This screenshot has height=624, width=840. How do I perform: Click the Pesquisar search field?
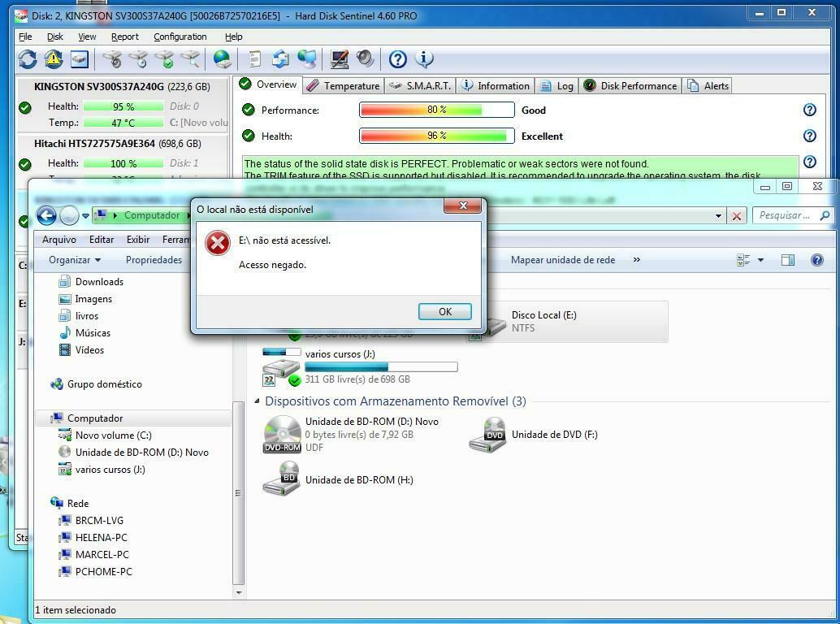(x=792, y=215)
